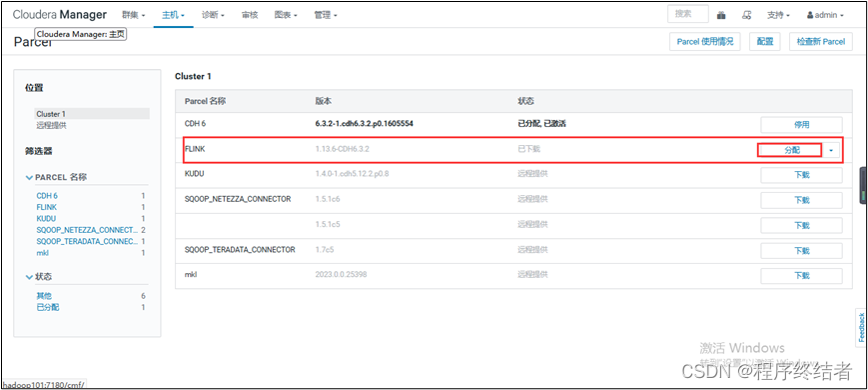
Task: Open the 主机 hosts menu
Action: coord(173,16)
